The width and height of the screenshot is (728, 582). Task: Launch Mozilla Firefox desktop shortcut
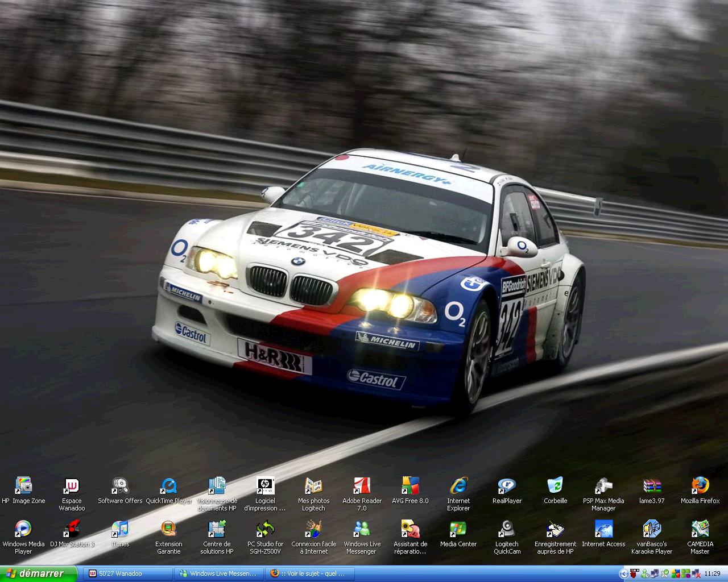tap(700, 490)
